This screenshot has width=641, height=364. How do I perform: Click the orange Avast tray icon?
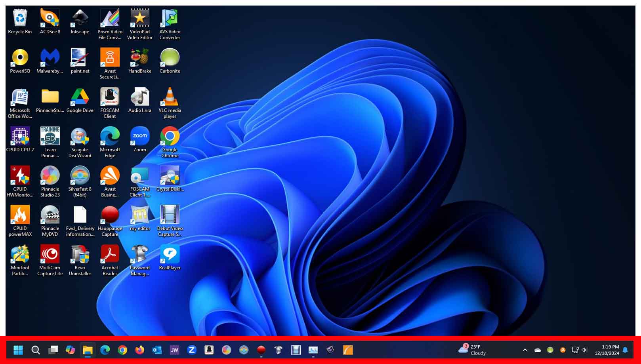(563, 350)
